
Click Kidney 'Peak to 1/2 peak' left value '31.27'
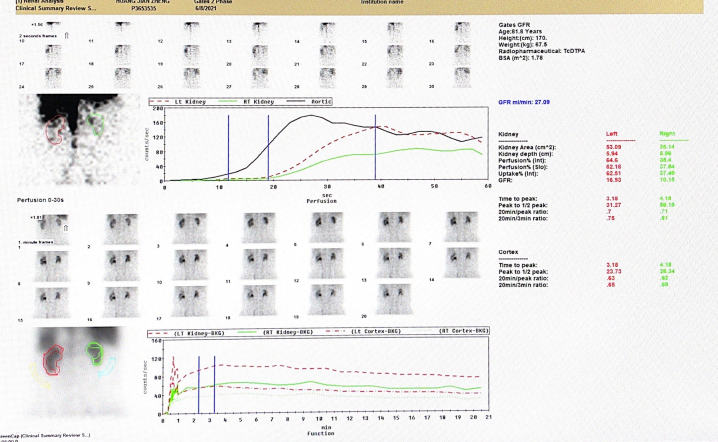point(613,205)
